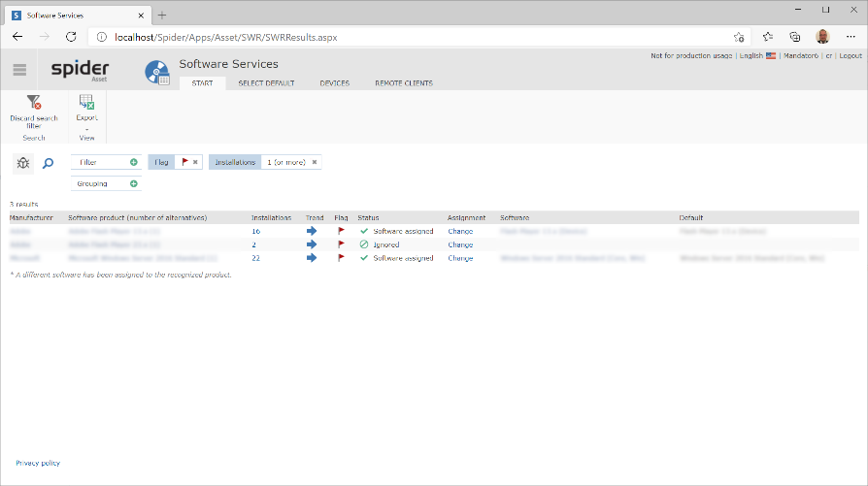Click Change in 16 installations row

pos(460,231)
